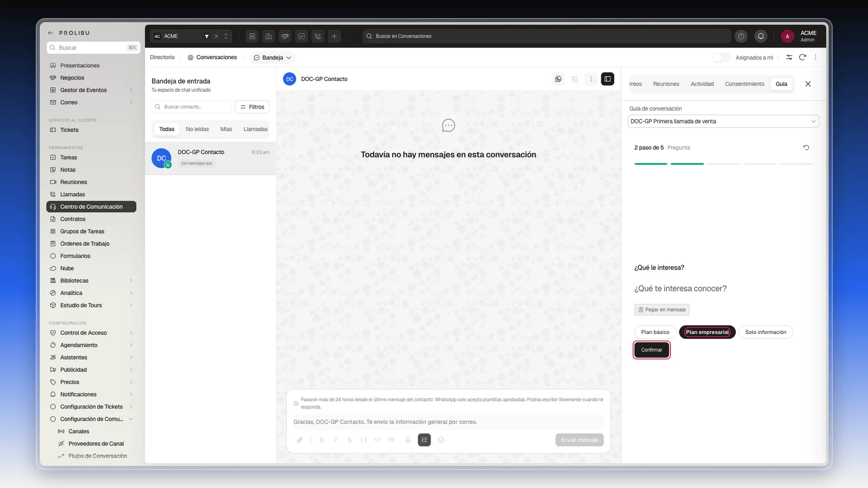Toggle the Asignados a mí switch
Screen dimensions: 868x488
[722, 57]
